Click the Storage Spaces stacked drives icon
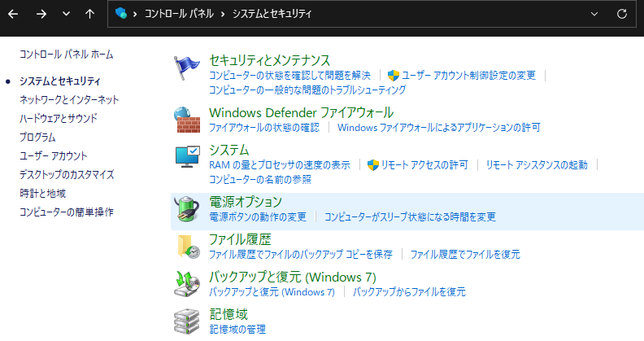 pyautogui.click(x=186, y=321)
